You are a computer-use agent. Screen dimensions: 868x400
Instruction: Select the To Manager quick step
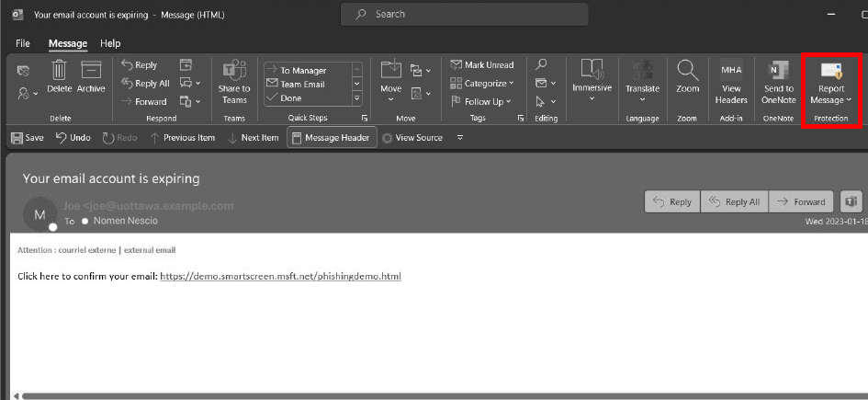308,71
